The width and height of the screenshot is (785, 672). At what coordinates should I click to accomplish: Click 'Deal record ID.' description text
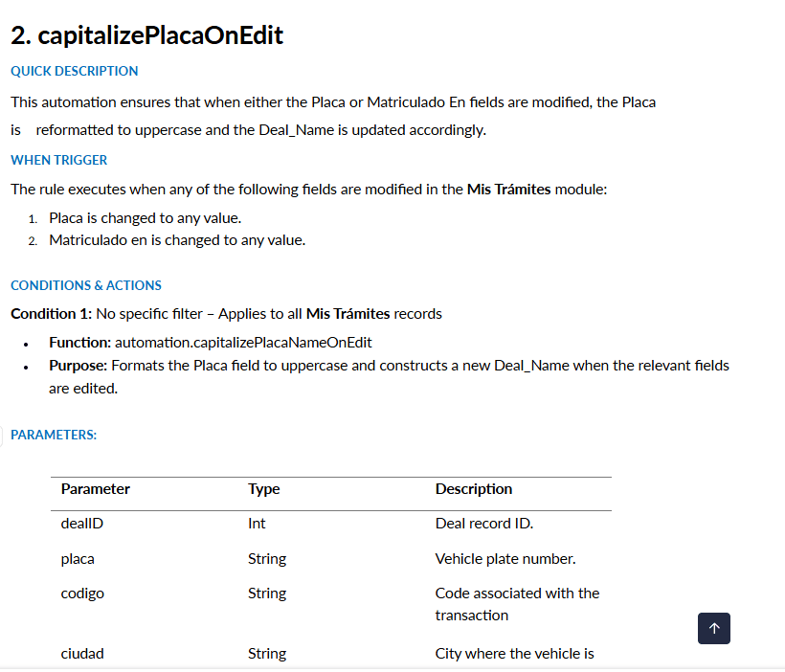pos(484,524)
